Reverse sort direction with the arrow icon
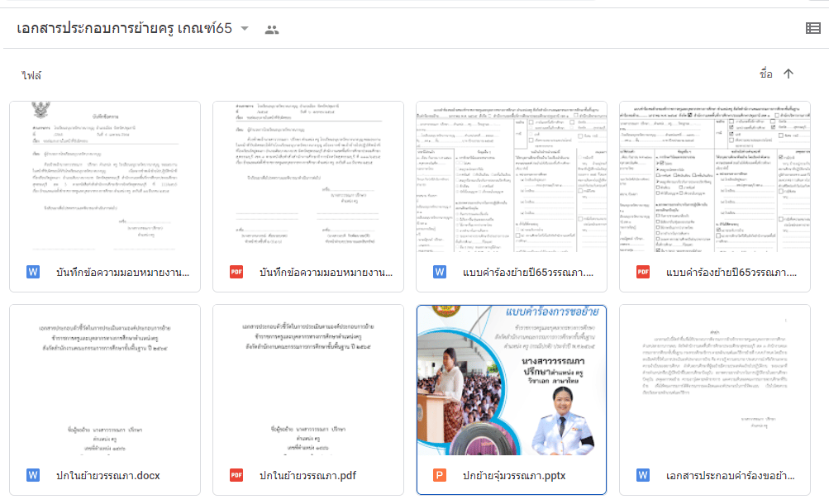The width and height of the screenshot is (829, 504). 788,74
